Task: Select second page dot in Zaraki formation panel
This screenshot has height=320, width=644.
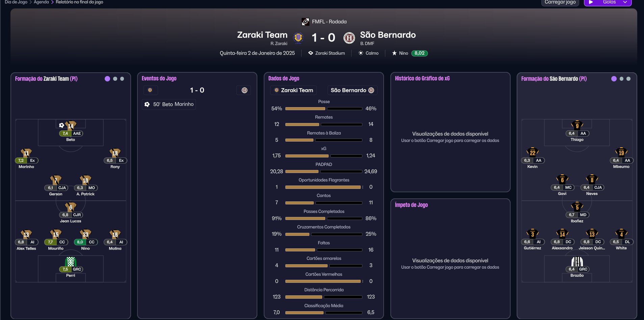Action: [x=115, y=79]
